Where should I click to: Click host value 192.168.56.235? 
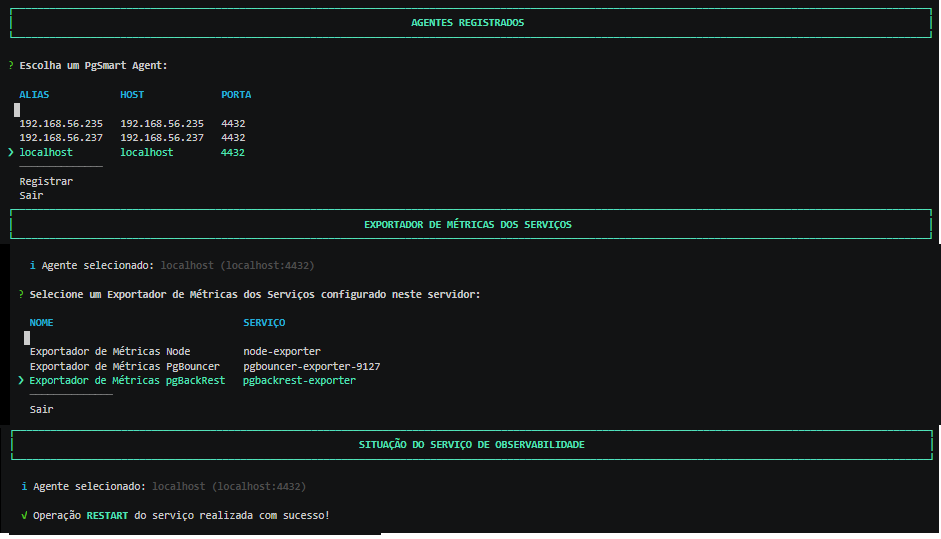pyautogui.click(x=162, y=124)
